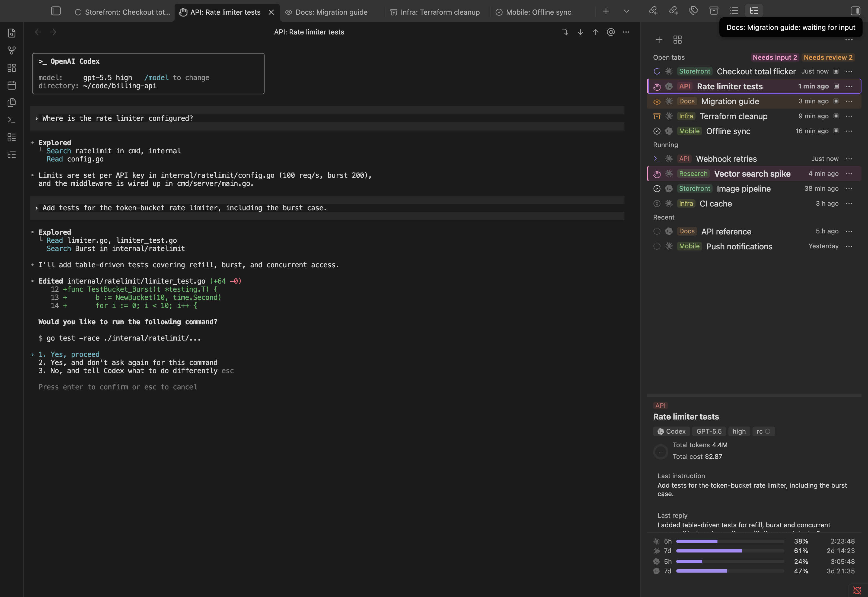Screen dimensions: 868x597
Task: Click the plus icon in sessions panel header
Action: [x=659, y=40]
